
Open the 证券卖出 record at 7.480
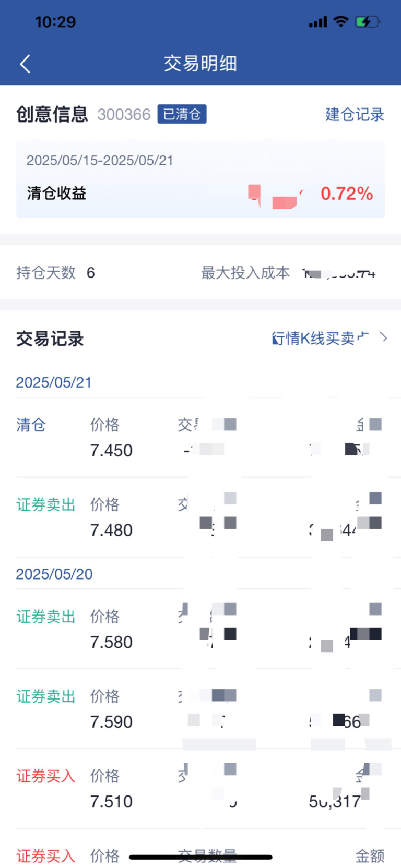[200, 517]
